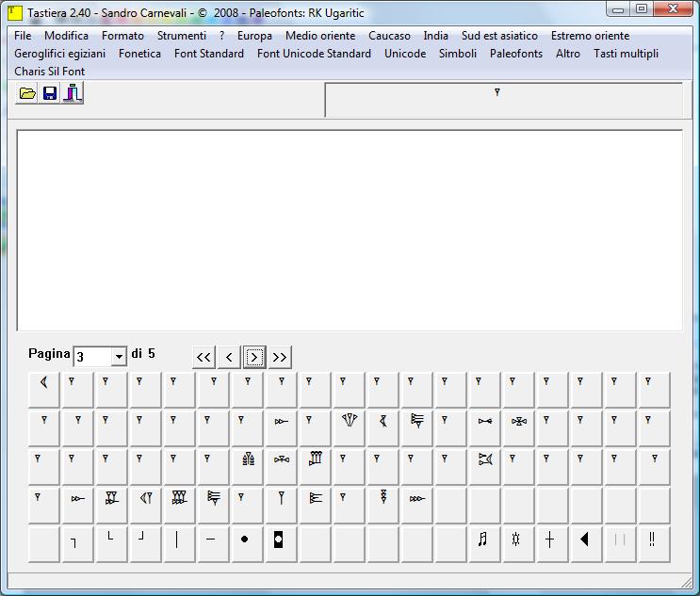Insert angle wedge plus vertical wedge glyph
The height and width of the screenshot is (596, 700).
pos(145,506)
